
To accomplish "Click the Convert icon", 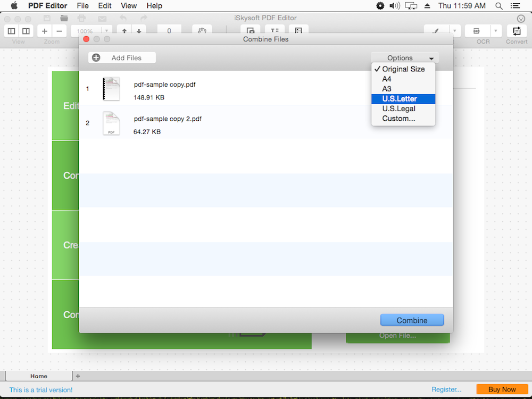I will (x=517, y=31).
